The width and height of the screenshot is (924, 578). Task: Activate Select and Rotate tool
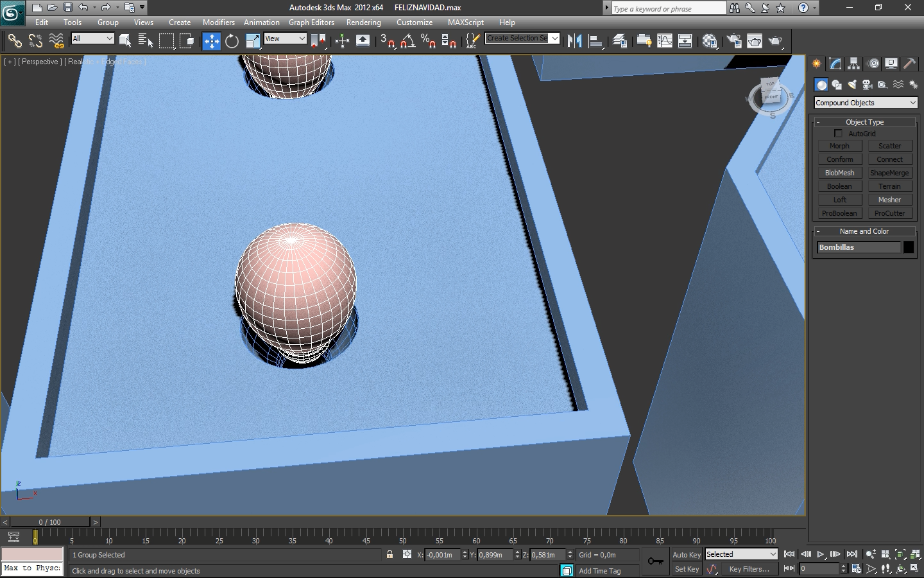[232, 41]
